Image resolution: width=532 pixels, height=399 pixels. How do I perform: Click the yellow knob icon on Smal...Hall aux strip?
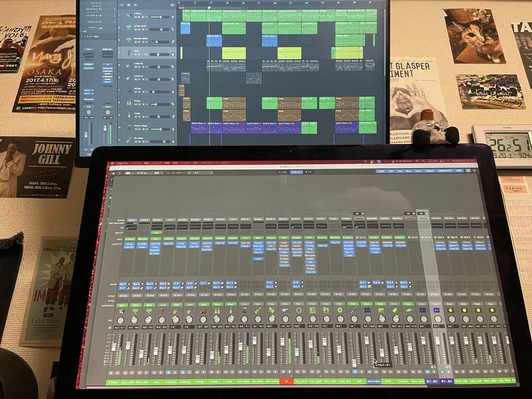coord(450,310)
